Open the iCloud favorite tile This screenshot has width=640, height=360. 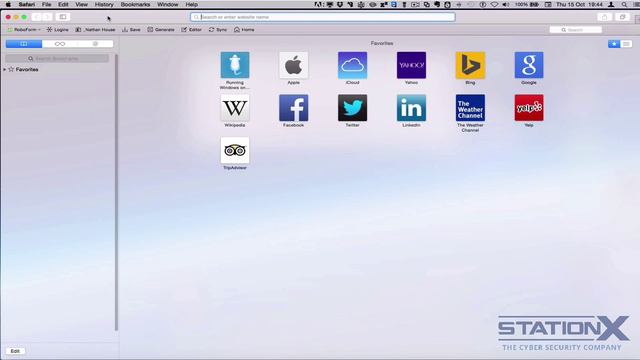click(352, 65)
